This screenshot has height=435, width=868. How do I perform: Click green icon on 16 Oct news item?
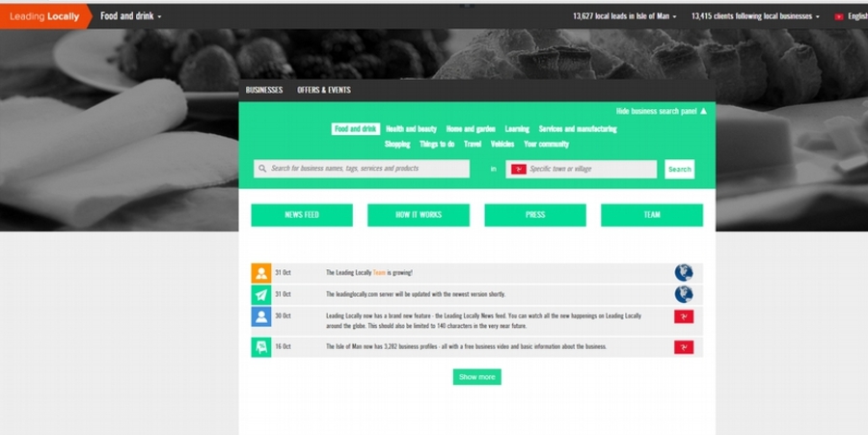(x=261, y=347)
